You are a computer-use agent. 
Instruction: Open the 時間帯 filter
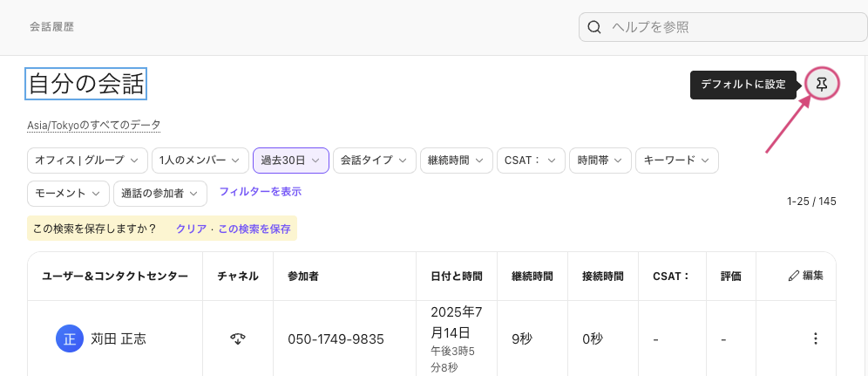[x=600, y=161]
